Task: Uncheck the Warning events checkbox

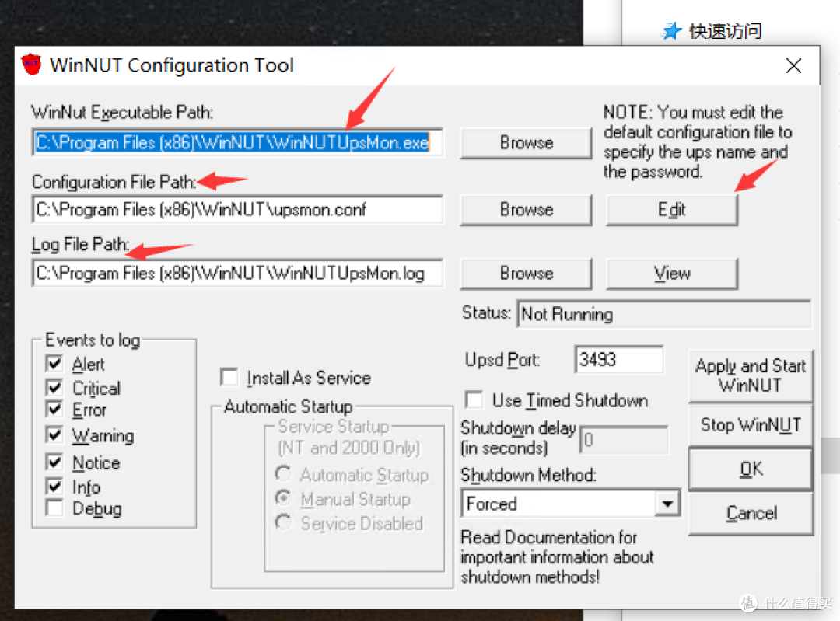Action: [54, 436]
